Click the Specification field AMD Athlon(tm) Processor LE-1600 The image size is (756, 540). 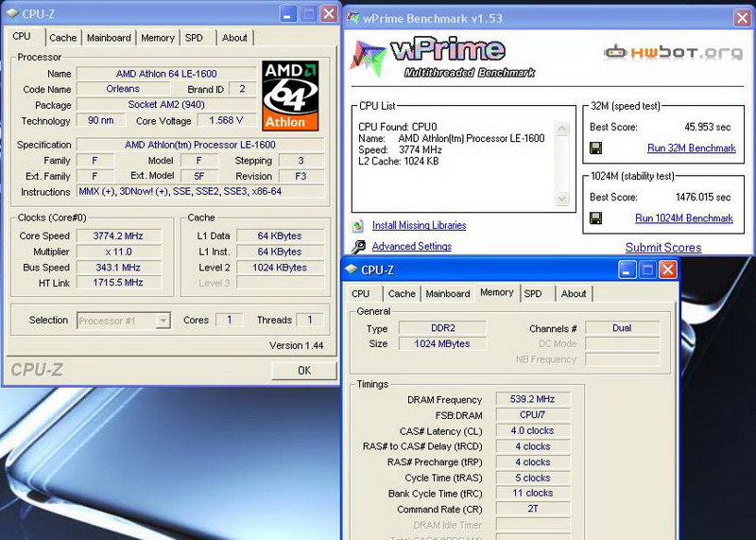[200, 145]
